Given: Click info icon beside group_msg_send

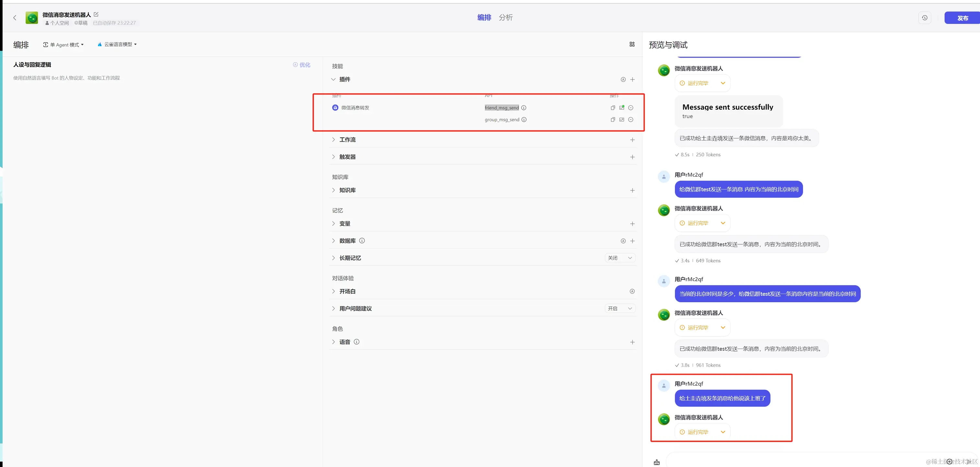Looking at the screenshot, I should point(524,120).
